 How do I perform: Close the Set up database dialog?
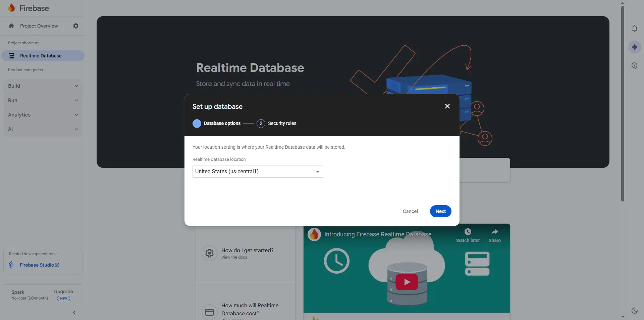[x=447, y=106]
